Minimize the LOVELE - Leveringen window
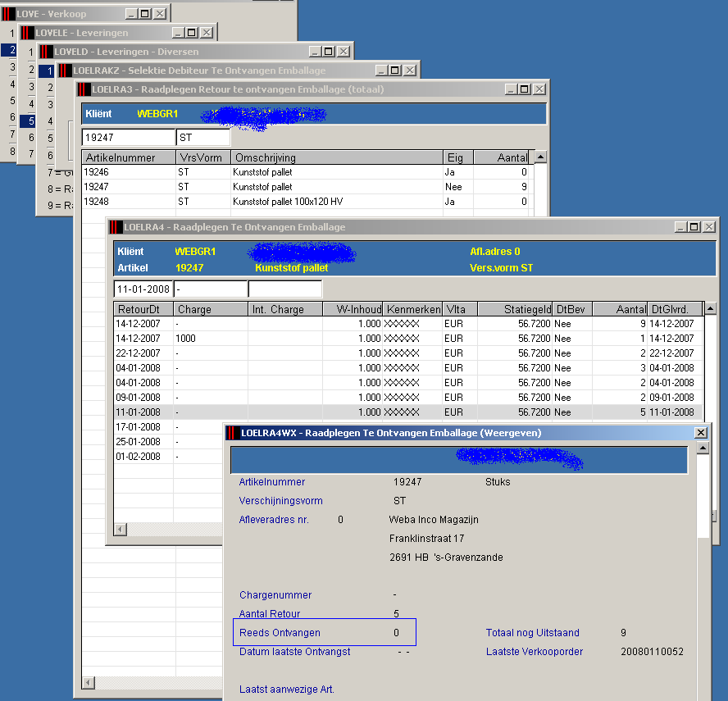Screen dimensions: 728x701 [178, 33]
